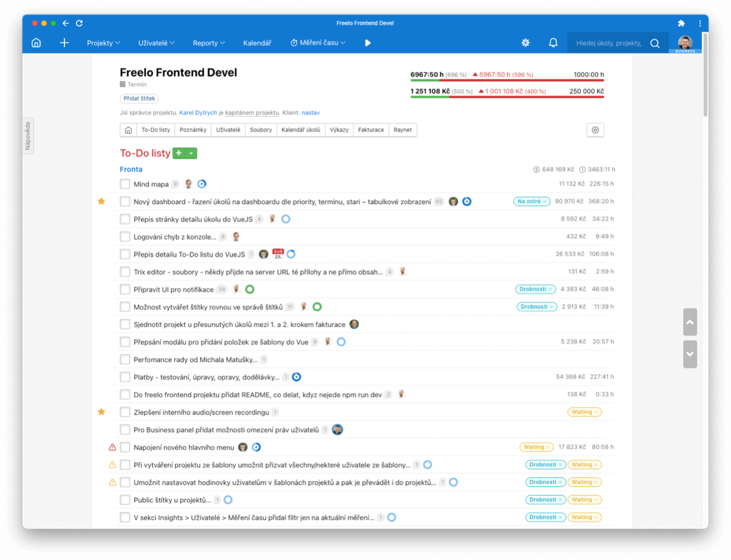Jump down with the arrow-down button on the right
Image resolution: width=731 pixels, height=560 pixels.
(690, 354)
